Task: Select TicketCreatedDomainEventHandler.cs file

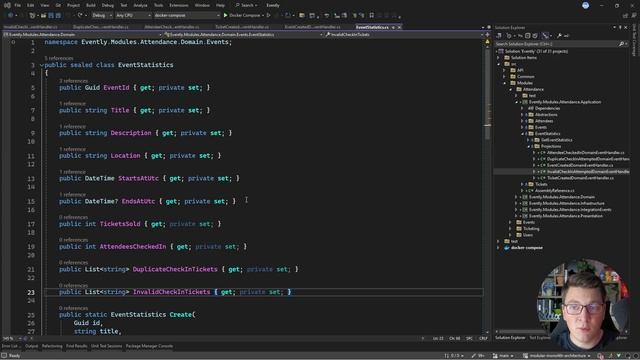Action: (x=580, y=178)
